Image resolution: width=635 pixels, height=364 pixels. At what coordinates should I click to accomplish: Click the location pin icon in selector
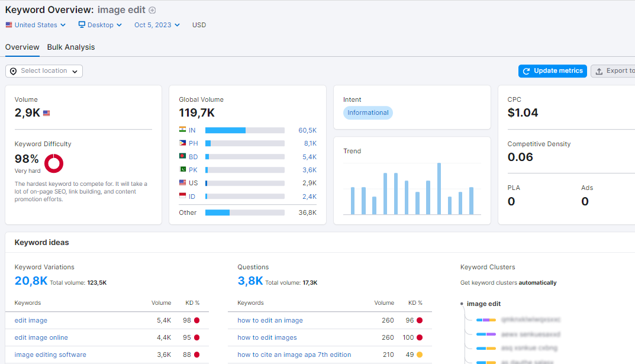tap(14, 71)
